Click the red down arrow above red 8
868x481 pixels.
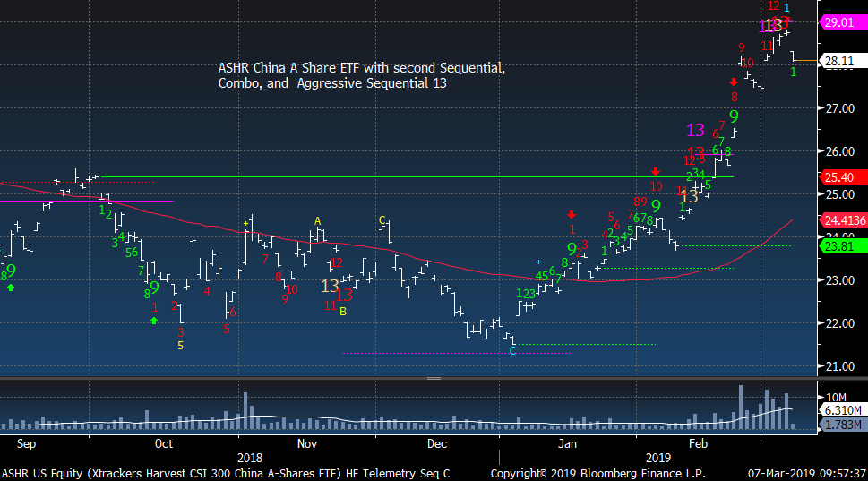tap(734, 82)
